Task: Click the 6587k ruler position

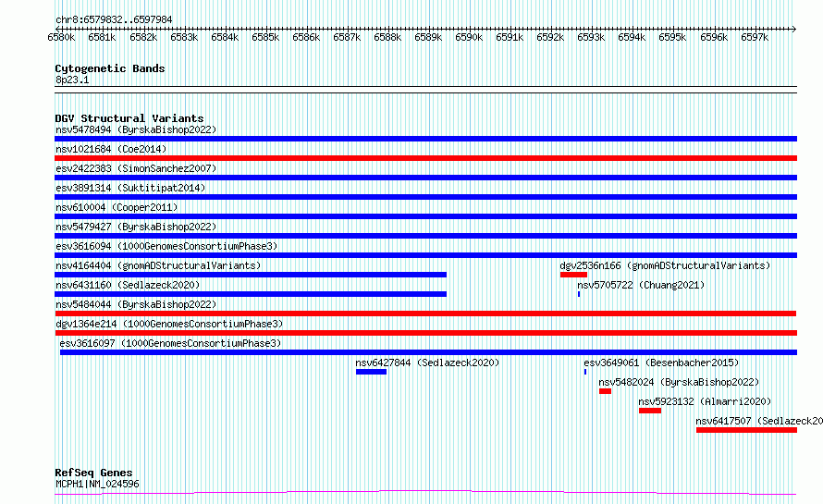Action: pyautogui.click(x=347, y=37)
